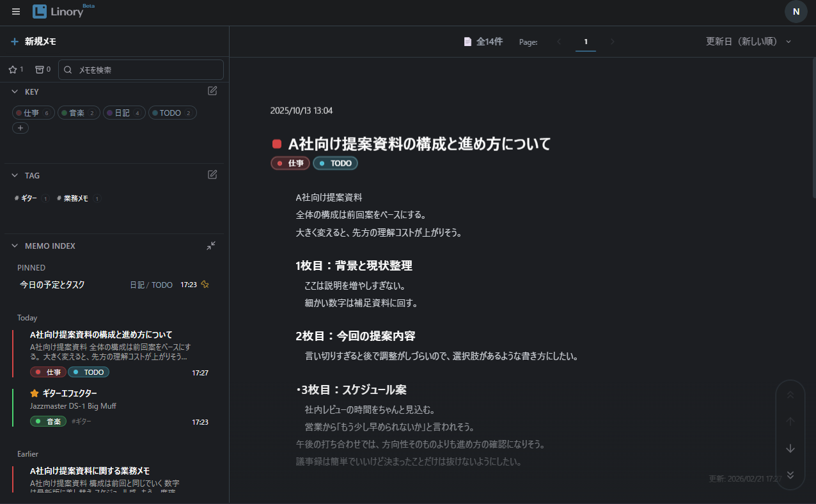Collapse the TAG section with its chevron

tap(15, 175)
